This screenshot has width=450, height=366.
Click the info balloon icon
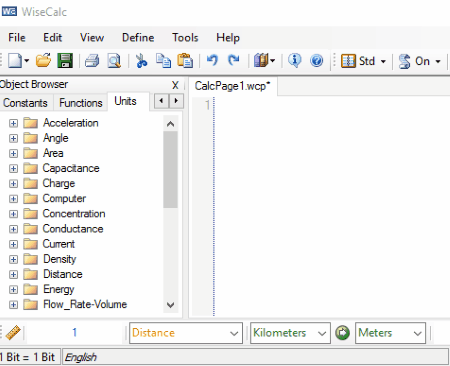[295, 61]
